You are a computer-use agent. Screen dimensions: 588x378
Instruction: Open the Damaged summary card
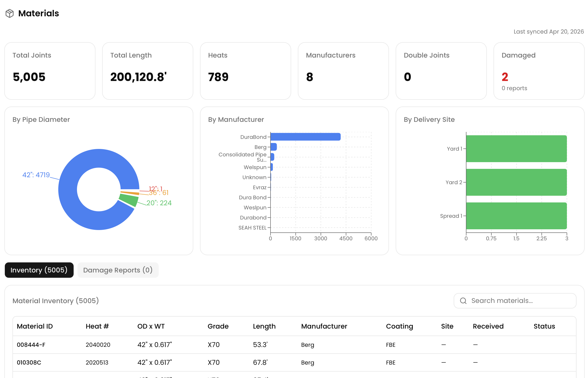coord(539,71)
